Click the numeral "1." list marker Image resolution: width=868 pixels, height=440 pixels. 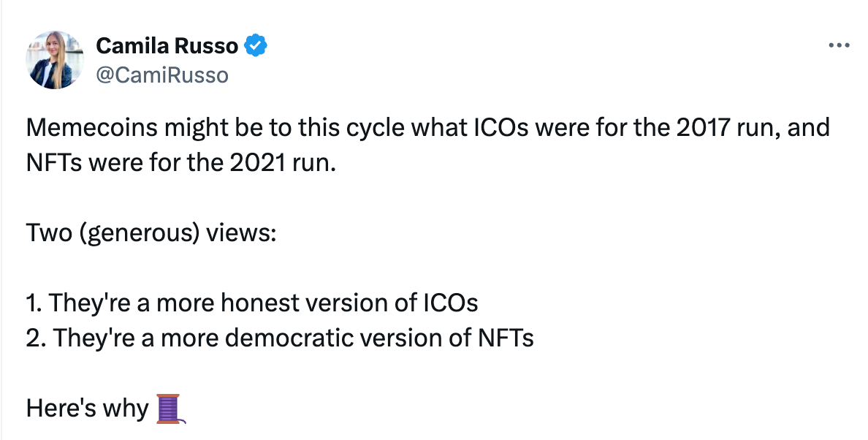coord(34,303)
